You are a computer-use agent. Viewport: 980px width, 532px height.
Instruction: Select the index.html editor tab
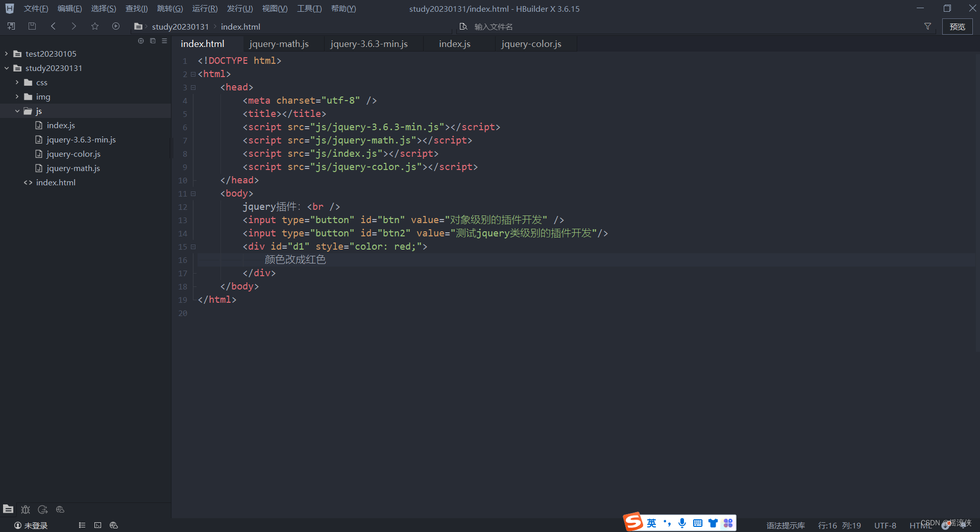point(203,44)
